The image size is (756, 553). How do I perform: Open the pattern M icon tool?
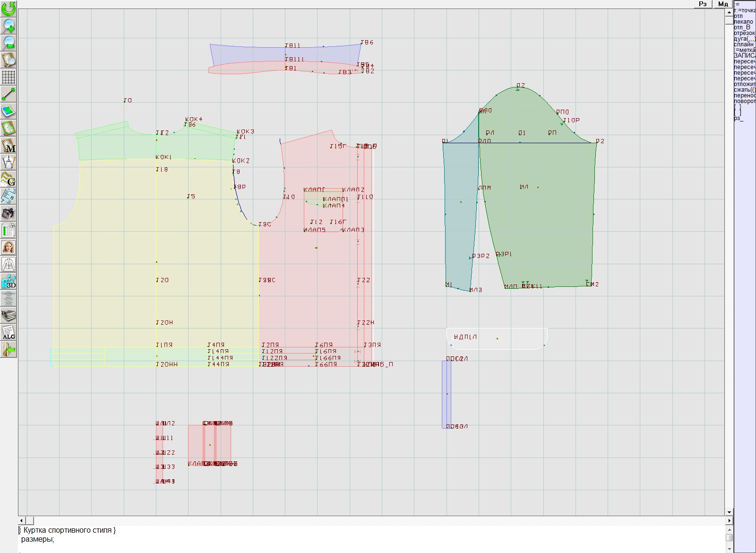9,146
